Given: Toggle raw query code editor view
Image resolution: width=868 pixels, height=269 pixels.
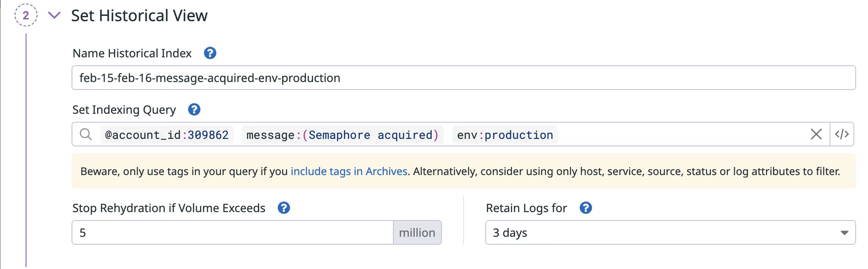Looking at the screenshot, I should click(842, 134).
